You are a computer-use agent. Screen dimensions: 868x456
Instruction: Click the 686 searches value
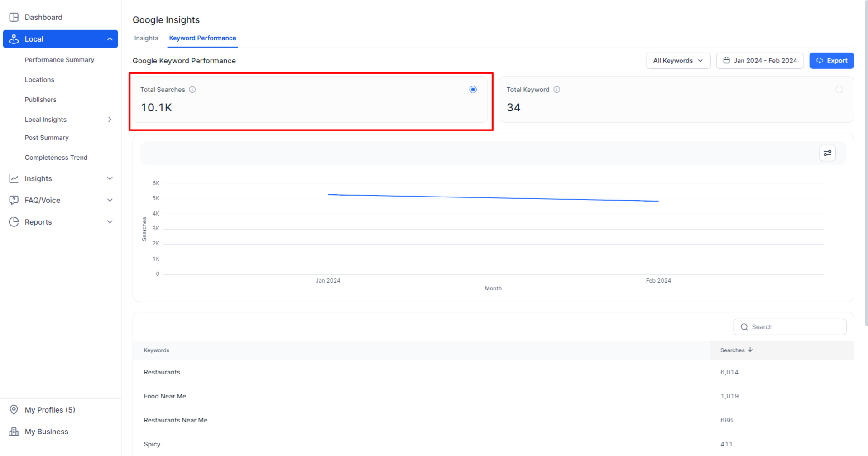[726, 420]
